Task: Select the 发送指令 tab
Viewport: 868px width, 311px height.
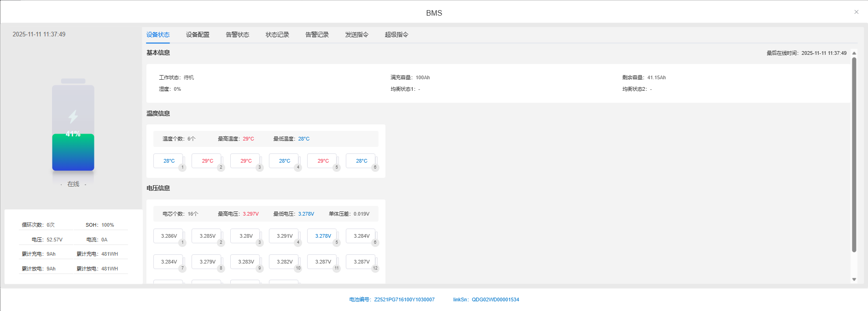Action: (356, 35)
